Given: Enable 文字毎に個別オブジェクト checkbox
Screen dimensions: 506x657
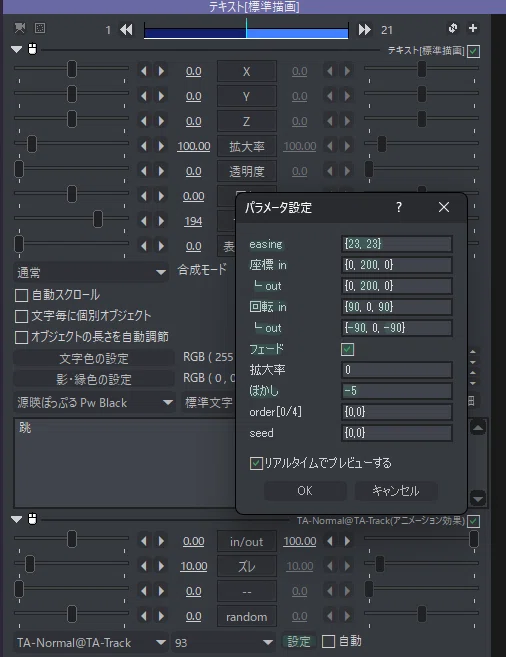Looking at the screenshot, I should pos(21,316).
